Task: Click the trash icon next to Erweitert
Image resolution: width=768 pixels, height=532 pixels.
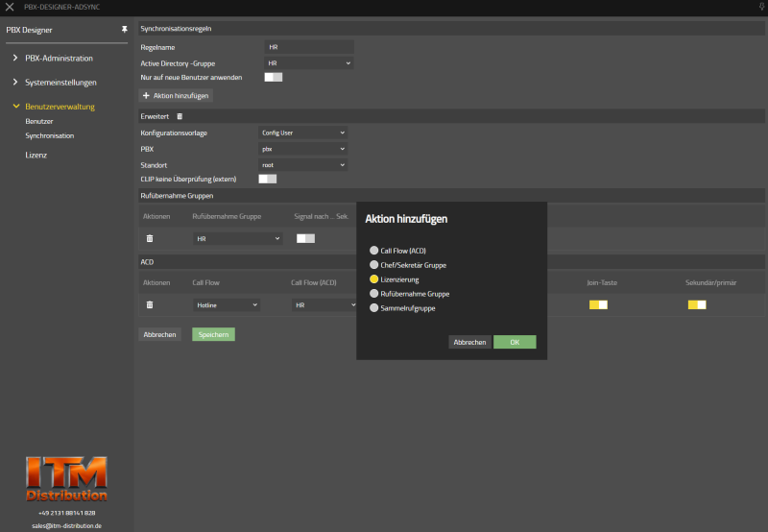Action: (x=180, y=116)
